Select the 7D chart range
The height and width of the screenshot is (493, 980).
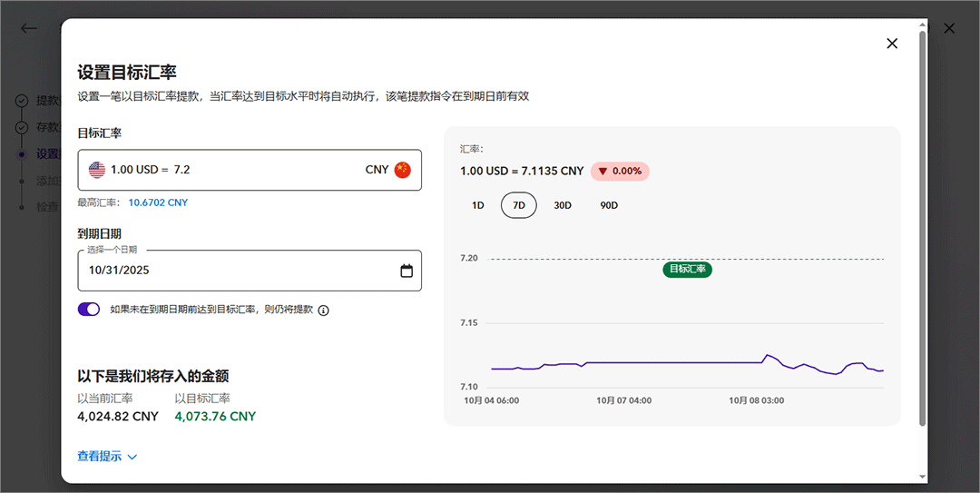pyautogui.click(x=519, y=205)
